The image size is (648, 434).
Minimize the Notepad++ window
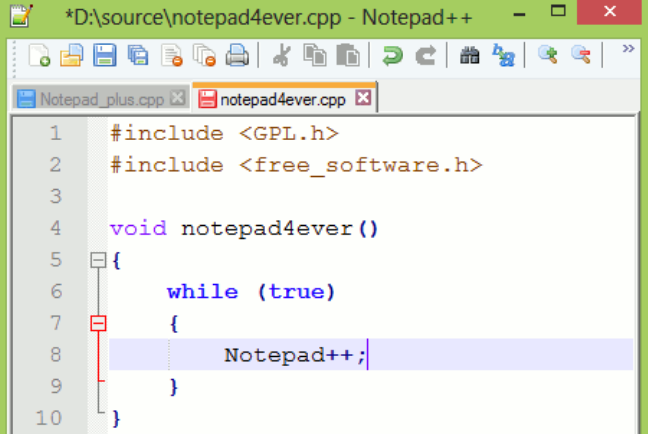519,15
